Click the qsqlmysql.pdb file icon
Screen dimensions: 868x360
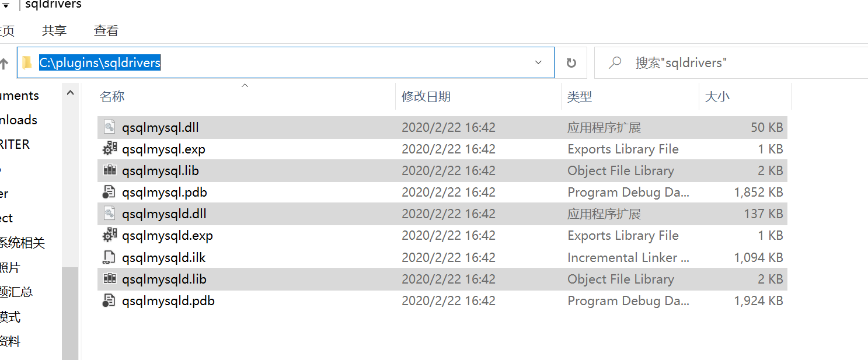click(x=109, y=192)
